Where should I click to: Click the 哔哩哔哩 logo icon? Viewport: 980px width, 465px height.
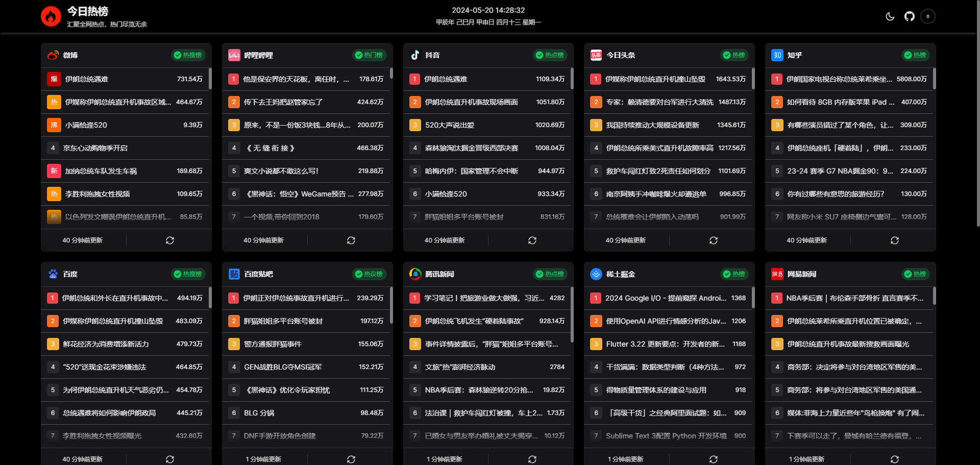point(234,55)
